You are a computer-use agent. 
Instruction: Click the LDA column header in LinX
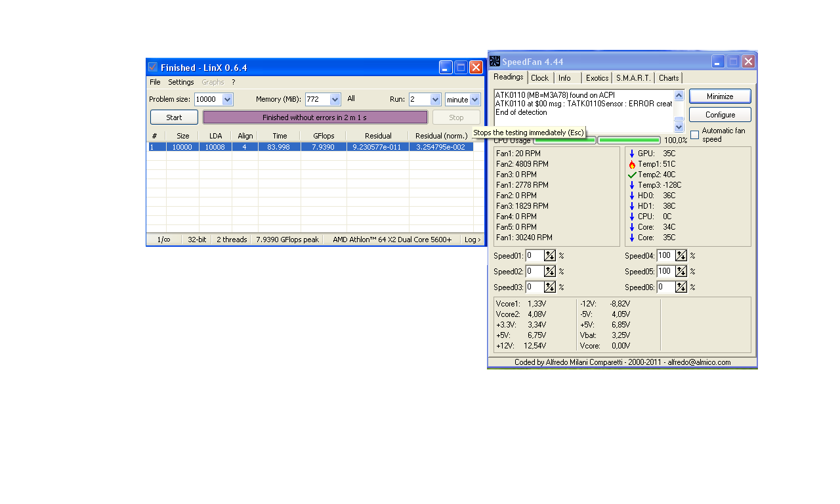(x=215, y=136)
